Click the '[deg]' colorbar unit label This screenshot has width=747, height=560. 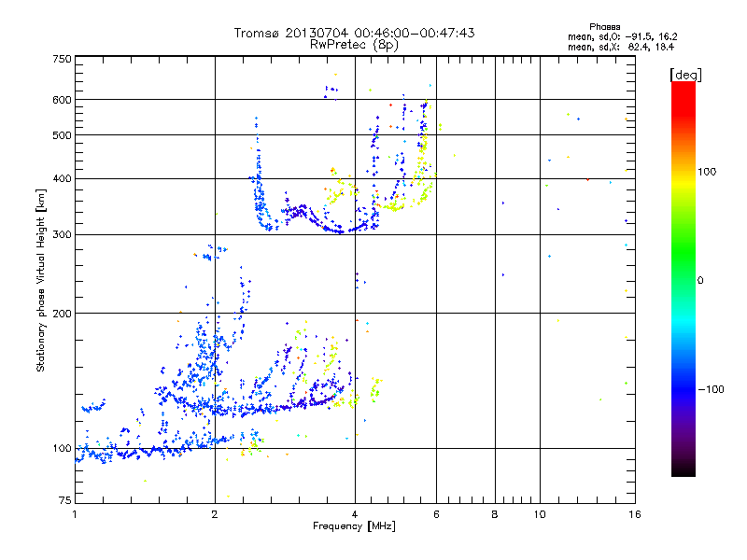pyautogui.click(x=685, y=75)
